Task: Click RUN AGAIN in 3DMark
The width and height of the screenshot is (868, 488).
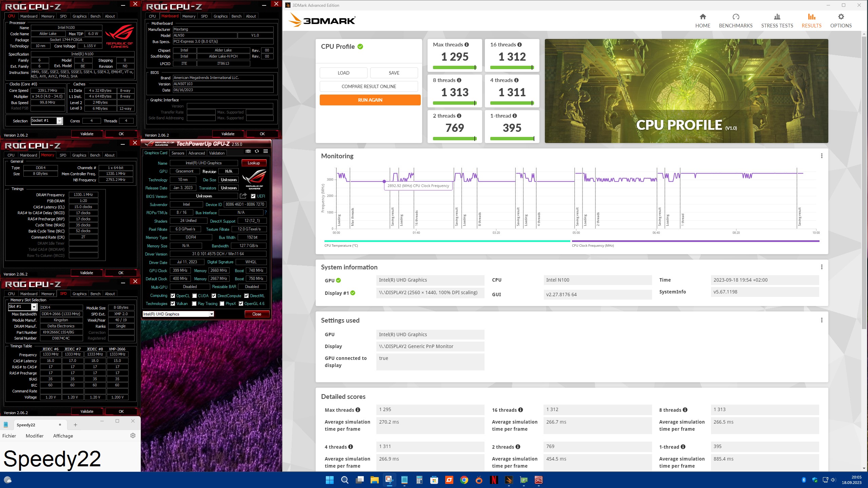Action: point(370,100)
